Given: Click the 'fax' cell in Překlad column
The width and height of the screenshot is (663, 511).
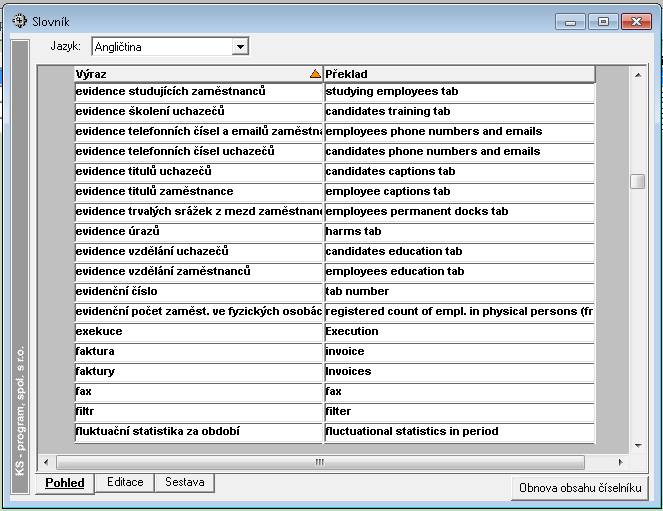Looking at the screenshot, I should point(459,392).
